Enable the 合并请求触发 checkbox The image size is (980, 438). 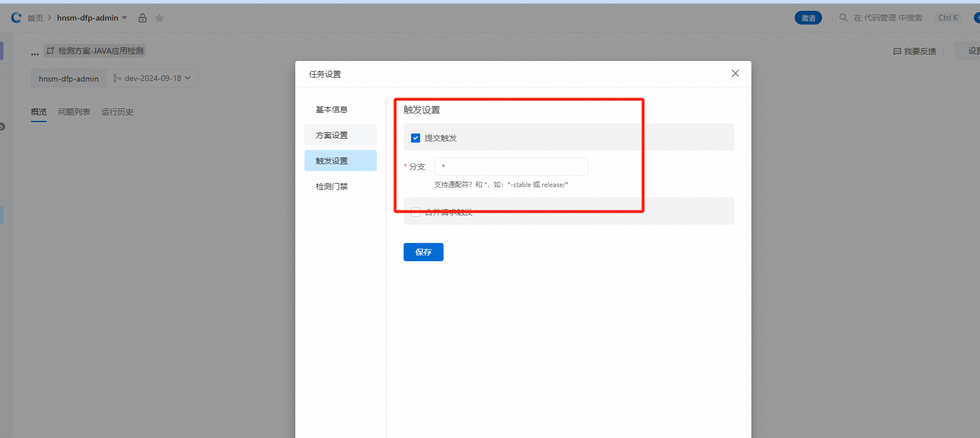point(416,212)
